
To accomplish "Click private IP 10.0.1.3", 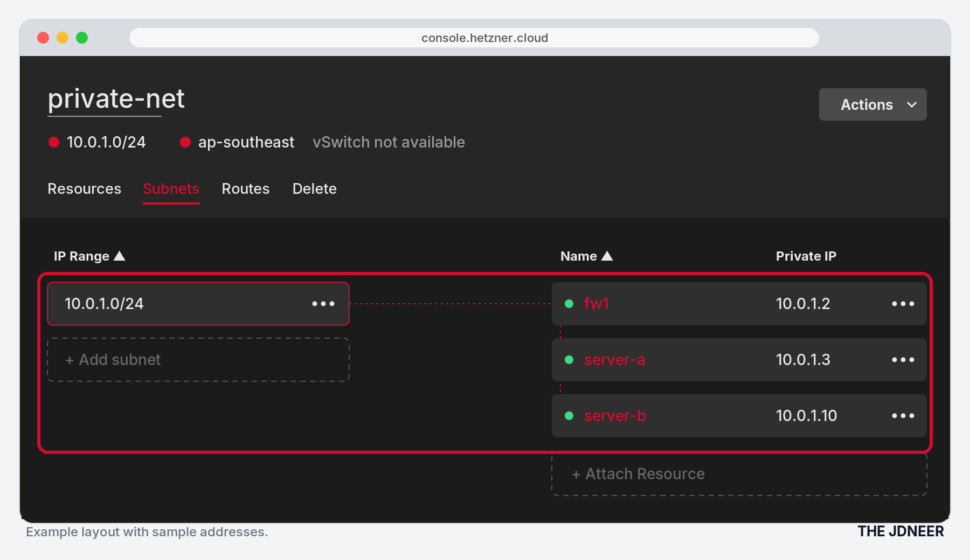I will [x=803, y=360].
